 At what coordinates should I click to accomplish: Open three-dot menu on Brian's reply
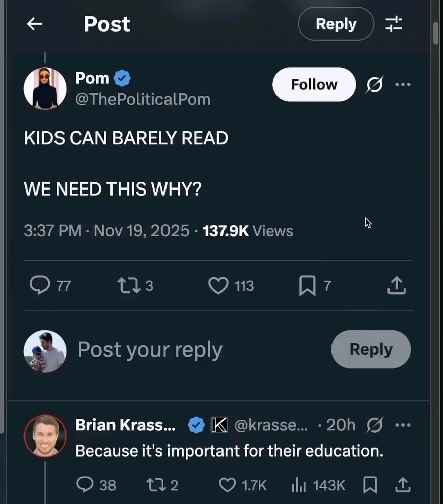[x=403, y=425]
